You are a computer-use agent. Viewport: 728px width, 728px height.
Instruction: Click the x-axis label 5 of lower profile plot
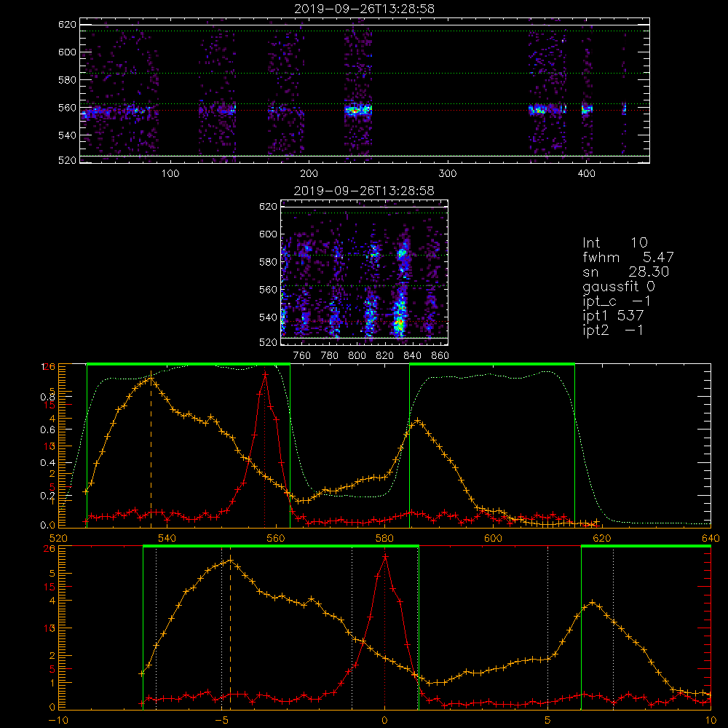click(x=548, y=721)
